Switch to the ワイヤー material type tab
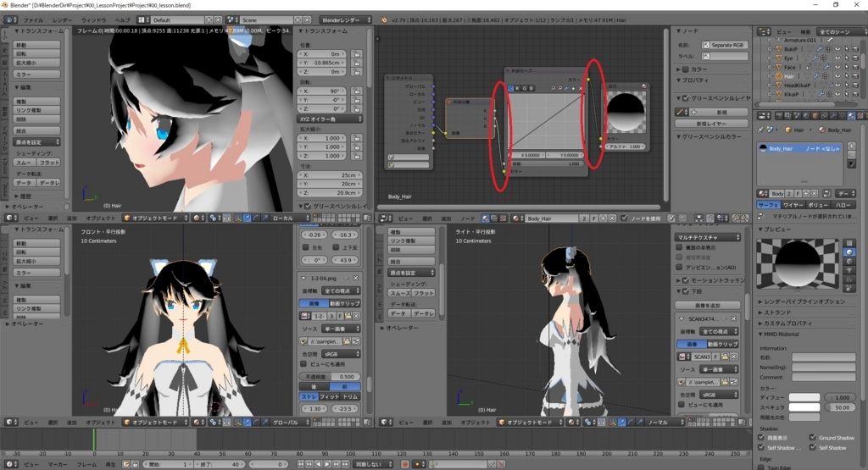The image size is (868, 470). coord(793,205)
